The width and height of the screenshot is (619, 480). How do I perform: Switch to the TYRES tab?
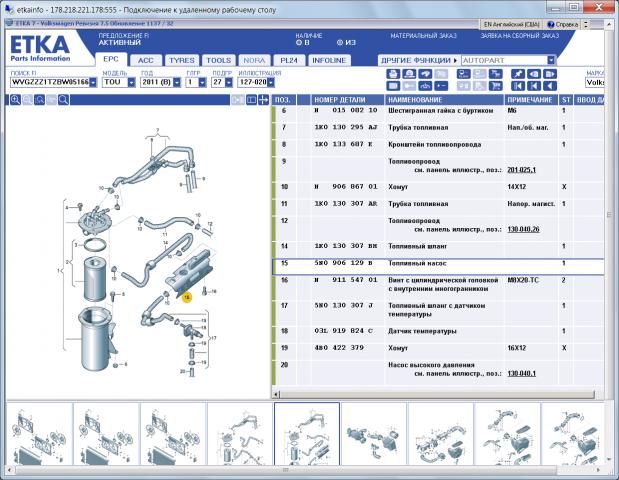182,60
